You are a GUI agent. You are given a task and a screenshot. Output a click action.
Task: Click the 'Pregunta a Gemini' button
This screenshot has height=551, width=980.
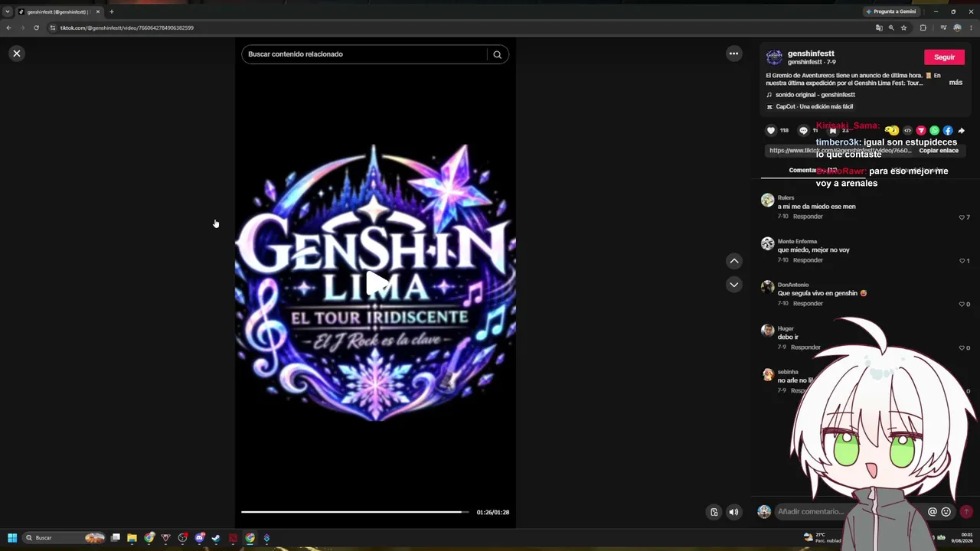(x=890, y=11)
